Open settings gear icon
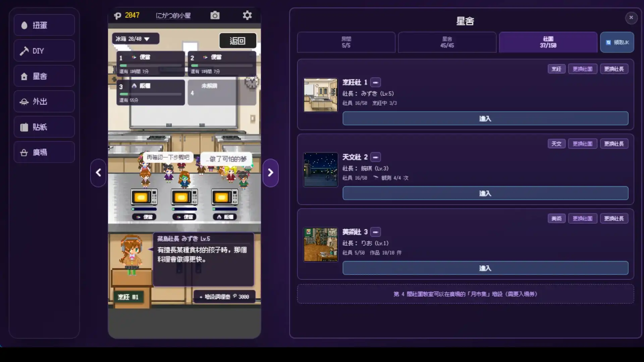This screenshot has height=362, width=644. 247,15
